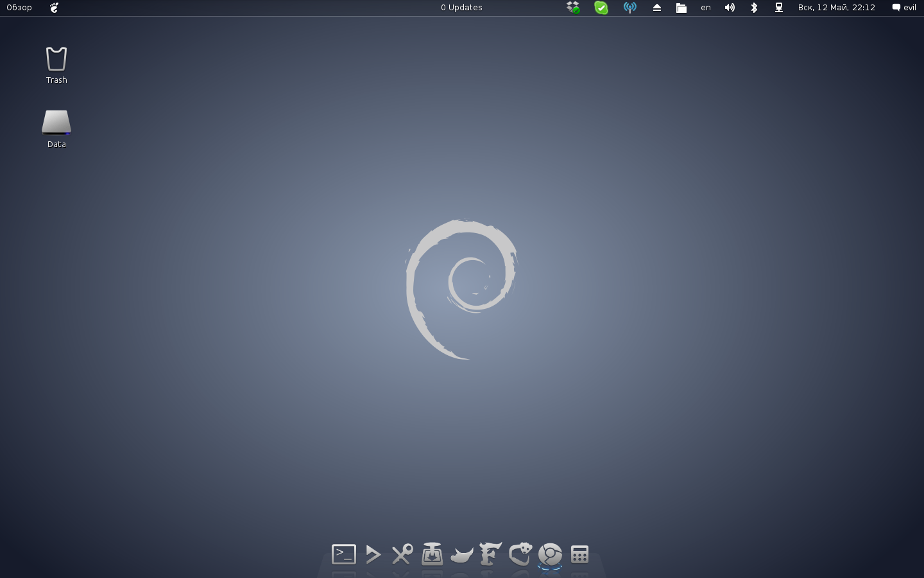Launch the download inbox app in the dock

click(x=432, y=554)
